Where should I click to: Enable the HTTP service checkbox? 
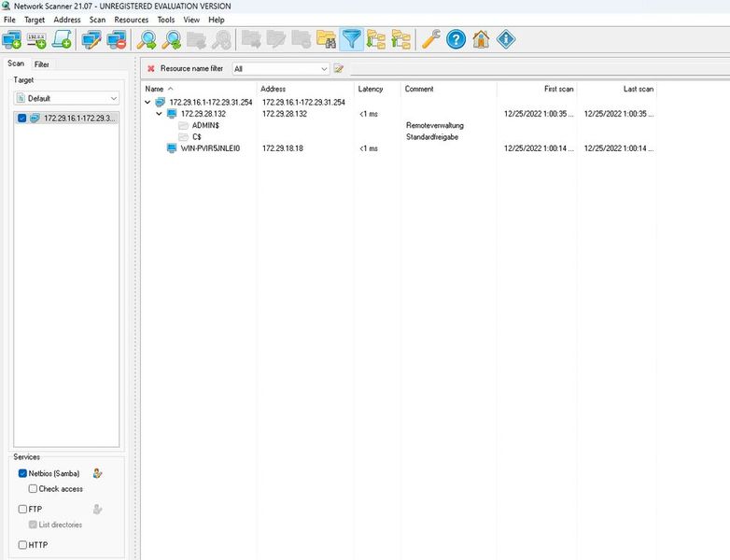tap(22, 545)
